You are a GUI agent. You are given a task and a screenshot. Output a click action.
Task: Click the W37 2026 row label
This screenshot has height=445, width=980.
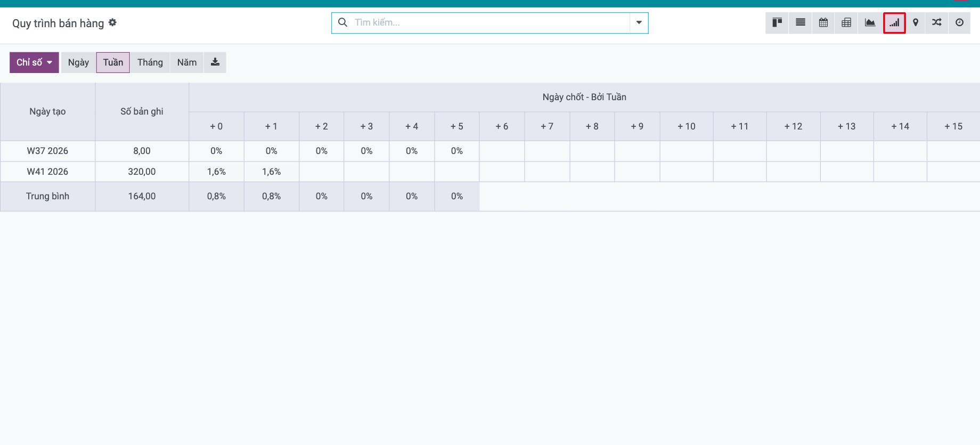47,151
